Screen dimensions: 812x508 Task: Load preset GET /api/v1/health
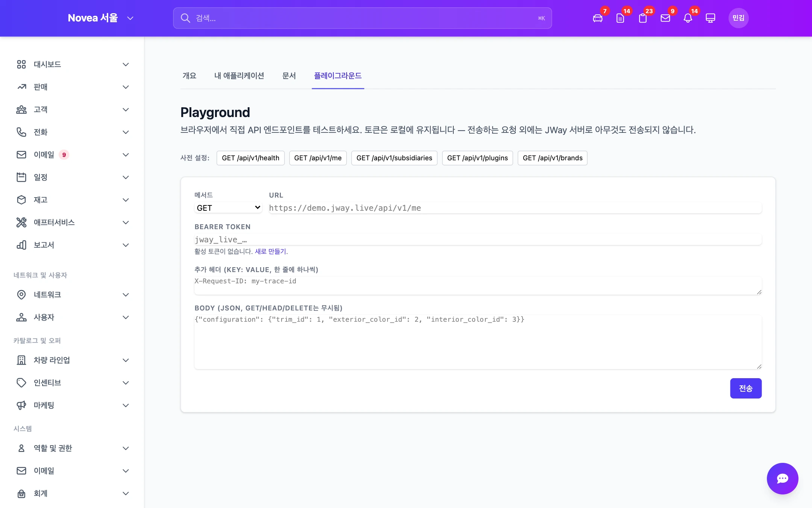250,158
